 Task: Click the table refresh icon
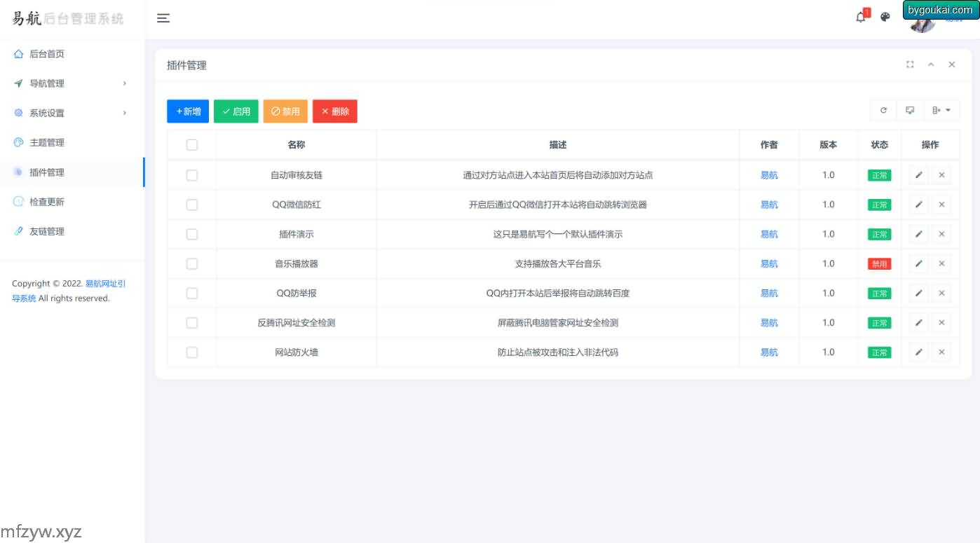tap(883, 111)
